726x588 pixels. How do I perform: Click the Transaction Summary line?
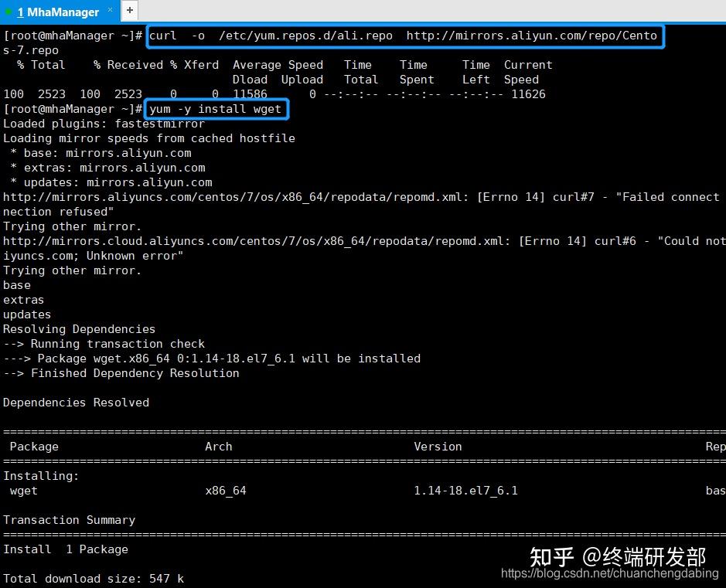tap(69, 520)
